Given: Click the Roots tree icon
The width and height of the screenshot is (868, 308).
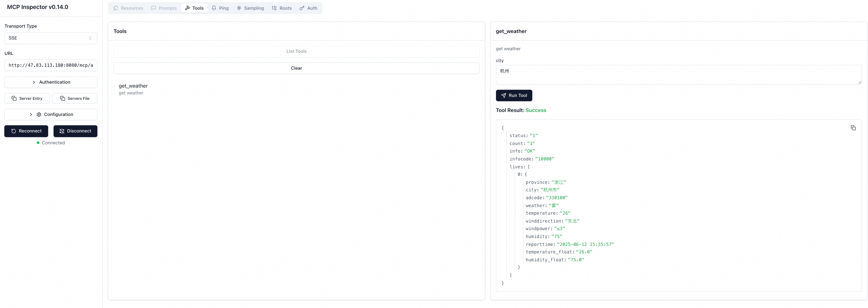Looking at the screenshot, I should (x=274, y=8).
